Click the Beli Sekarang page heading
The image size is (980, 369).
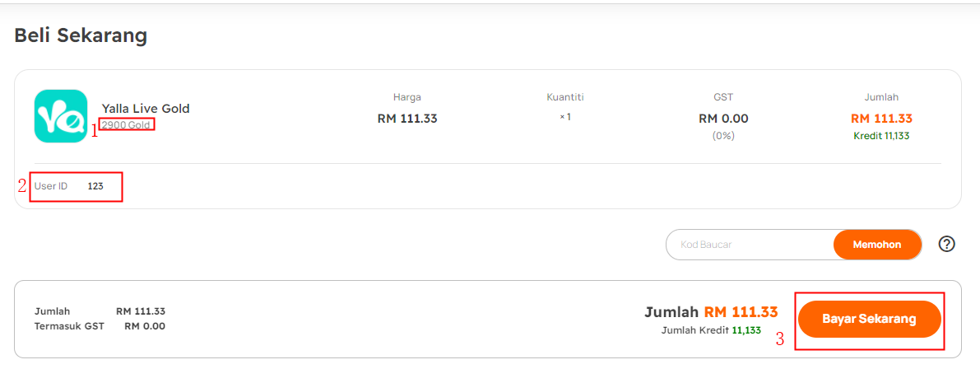(x=81, y=35)
